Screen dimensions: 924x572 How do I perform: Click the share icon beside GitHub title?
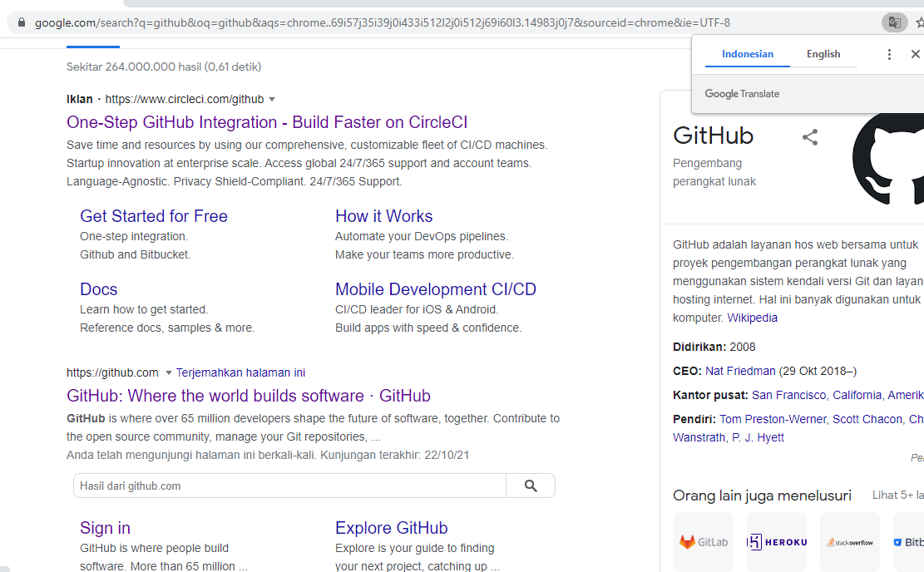click(x=810, y=137)
